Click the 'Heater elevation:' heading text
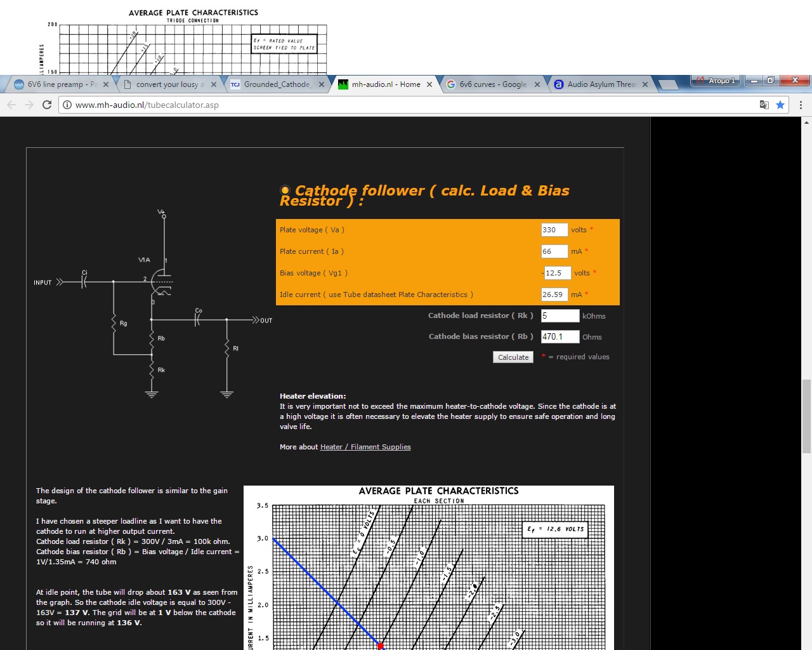This screenshot has height=650, width=812. coord(313,396)
